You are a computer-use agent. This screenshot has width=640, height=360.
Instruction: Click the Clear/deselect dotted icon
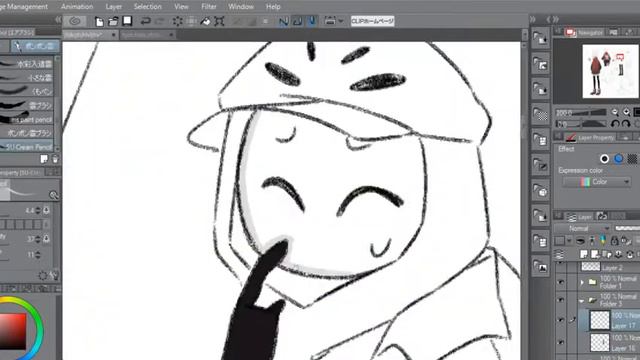pyautogui.click(x=177, y=21)
